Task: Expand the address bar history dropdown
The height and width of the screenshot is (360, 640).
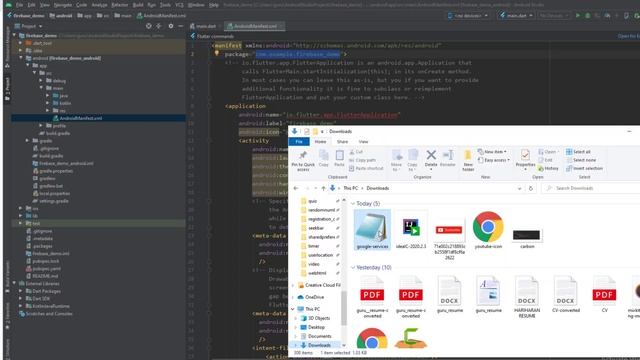Action: (520, 188)
